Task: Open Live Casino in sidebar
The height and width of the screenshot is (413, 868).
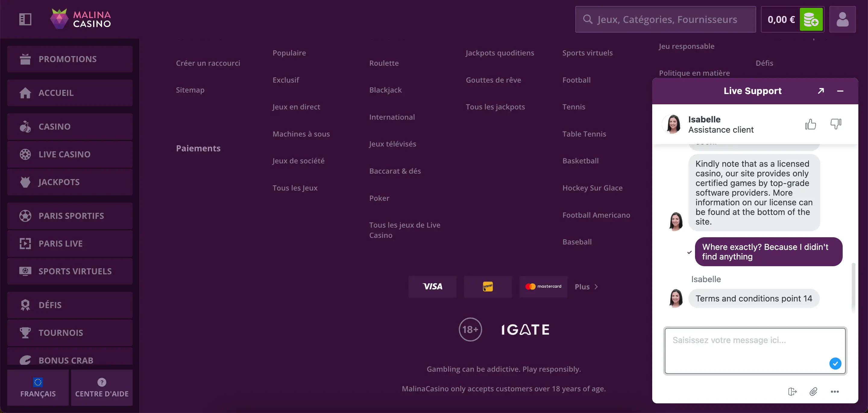Action: [x=70, y=154]
